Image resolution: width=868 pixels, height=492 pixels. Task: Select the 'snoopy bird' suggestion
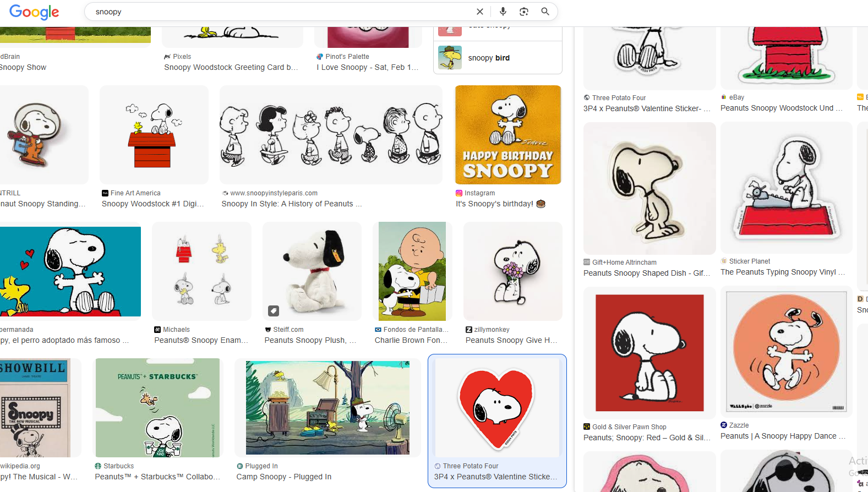(498, 58)
